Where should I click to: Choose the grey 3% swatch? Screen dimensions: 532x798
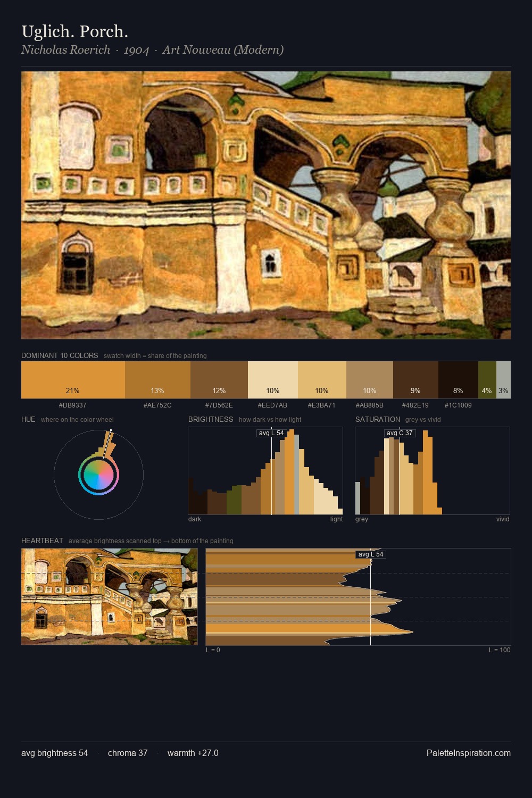point(503,380)
